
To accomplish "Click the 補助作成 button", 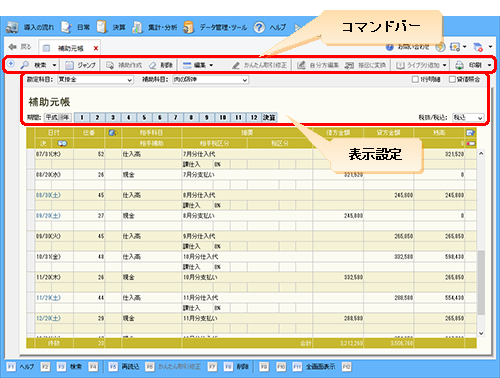I will click(124, 65).
